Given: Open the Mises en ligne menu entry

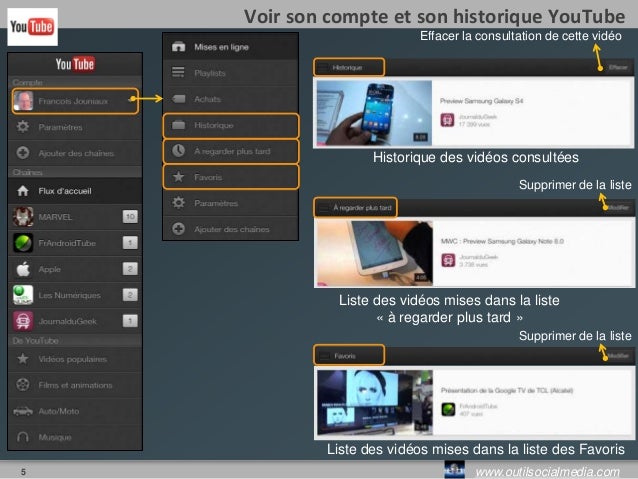Looking at the screenshot, I should [x=231, y=47].
